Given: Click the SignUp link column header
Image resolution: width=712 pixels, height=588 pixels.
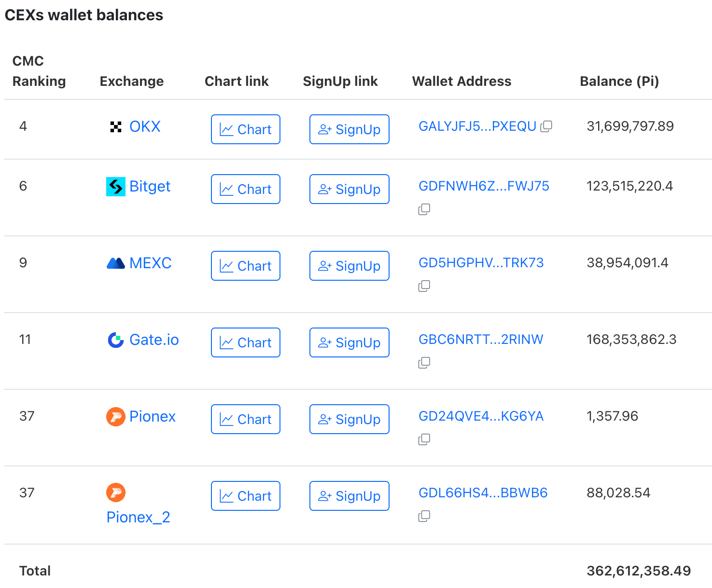Looking at the screenshot, I should 340,81.
